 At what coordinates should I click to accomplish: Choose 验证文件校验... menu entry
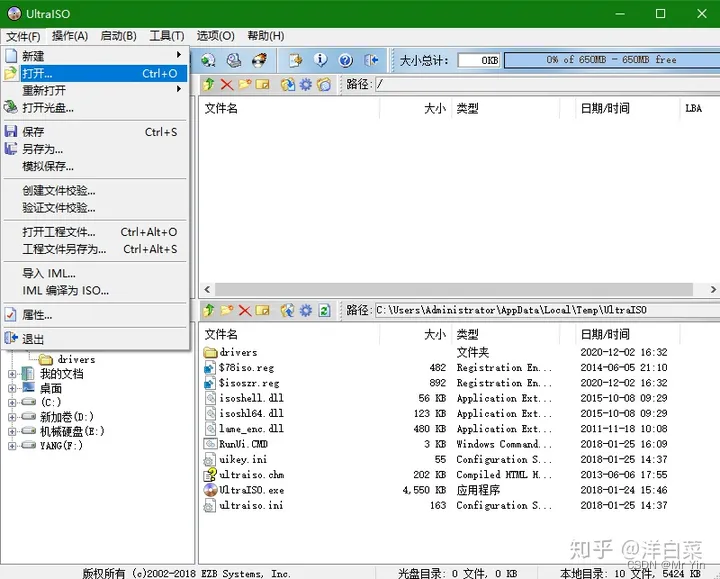[95, 208]
